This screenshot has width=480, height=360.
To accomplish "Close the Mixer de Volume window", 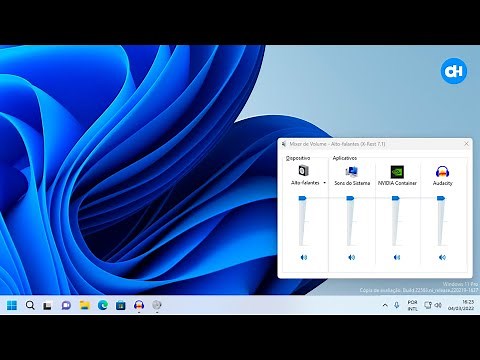I will 466,144.
